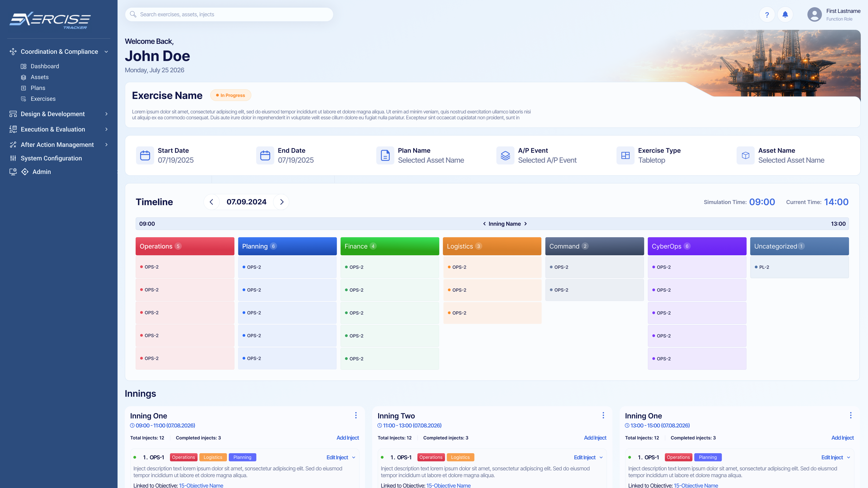
Task: Click Edit Inject in Inning One 13:00
Action: [832, 457]
